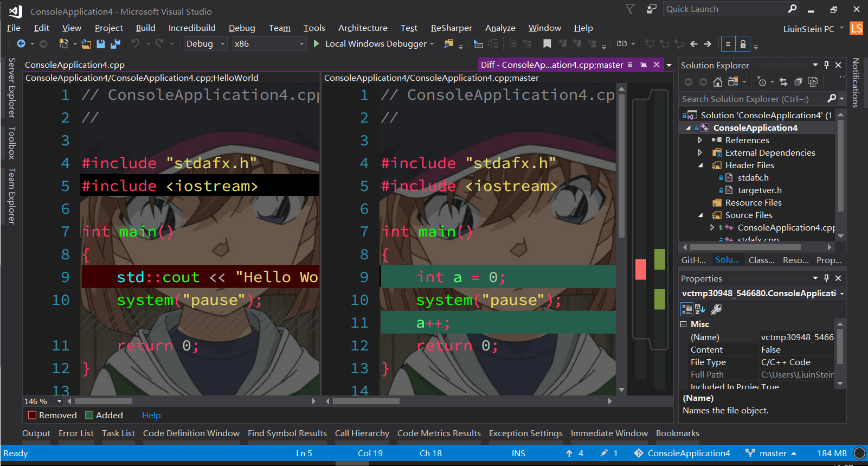Screen dimensions: 868x466
Task: Click the Open File folder icon
Action: pyautogui.click(x=86, y=44)
